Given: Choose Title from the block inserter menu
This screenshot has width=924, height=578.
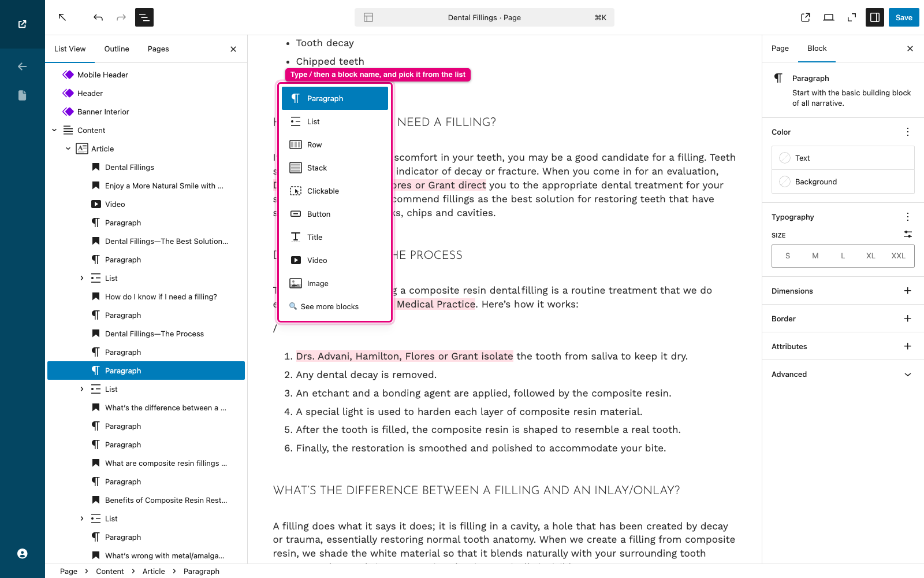Looking at the screenshot, I should (335, 237).
